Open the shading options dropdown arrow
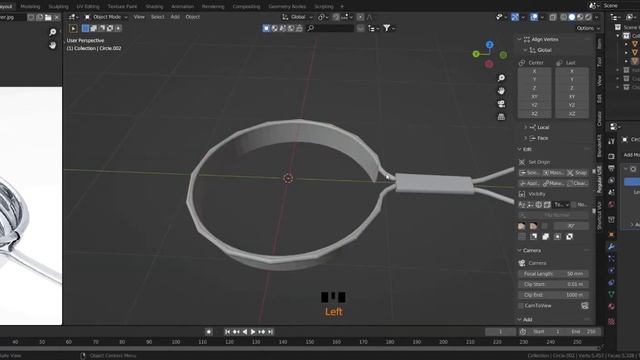The width and height of the screenshot is (640, 360). 596,17
